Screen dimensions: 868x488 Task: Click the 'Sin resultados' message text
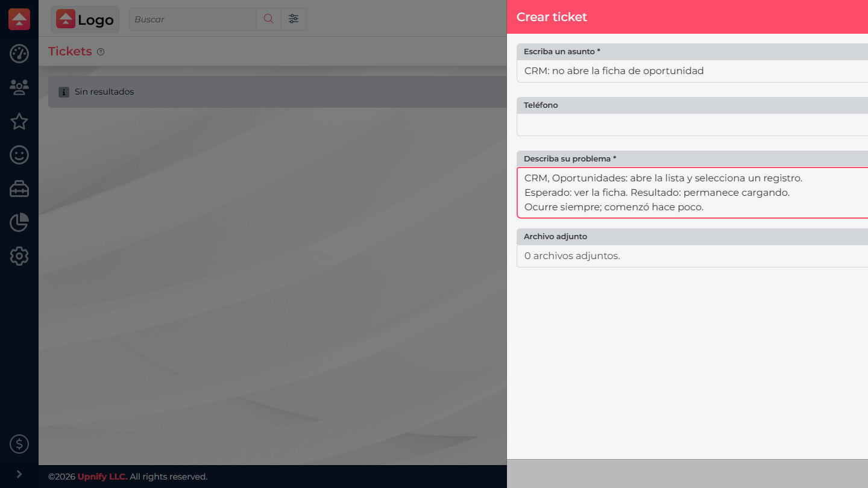tap(104, 92)
